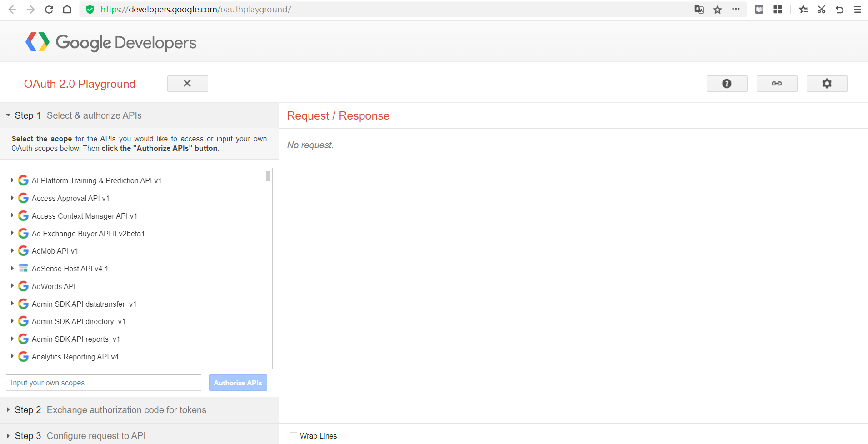Click the notes panel icon in browser toolbar
This screenshot has width=868, height=444.
[759, 9]
